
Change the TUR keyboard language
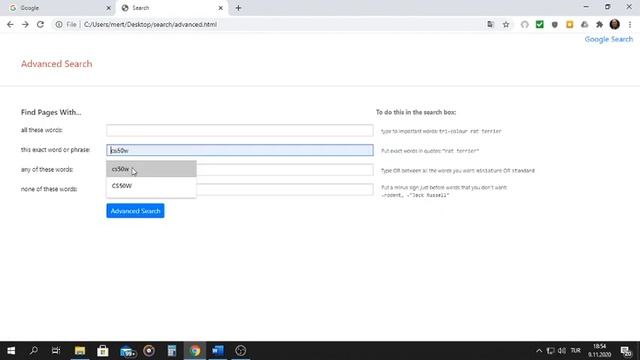click(x=576, y=351)
